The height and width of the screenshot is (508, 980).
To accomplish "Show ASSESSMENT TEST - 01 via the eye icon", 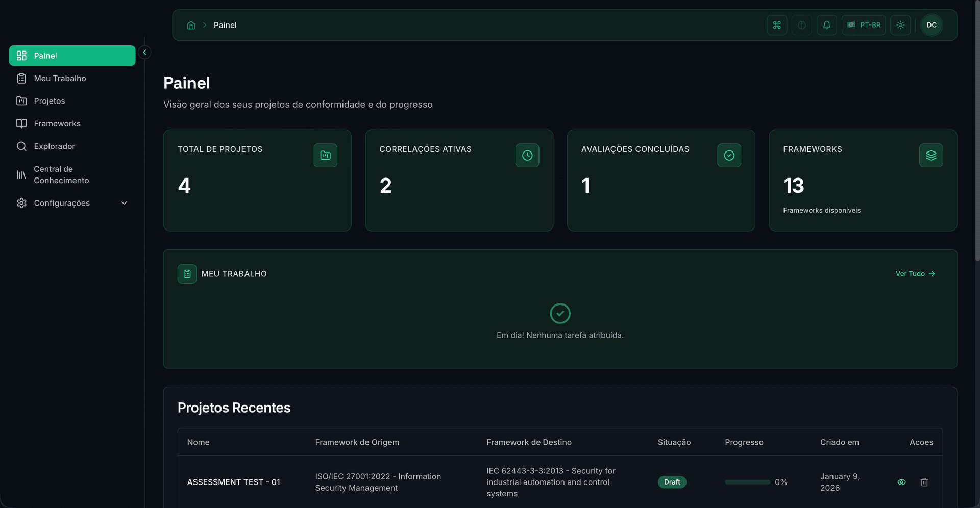I will pos(901,482).
